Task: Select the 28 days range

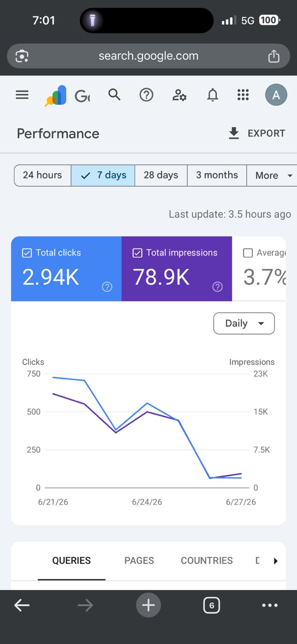Action: tap(161, 176)
